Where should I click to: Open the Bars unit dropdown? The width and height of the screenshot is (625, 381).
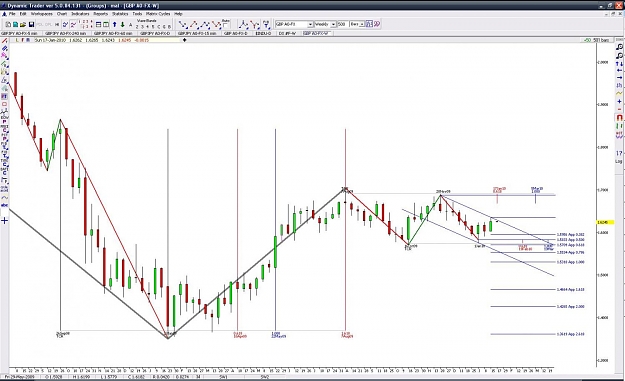coord(362,24)
